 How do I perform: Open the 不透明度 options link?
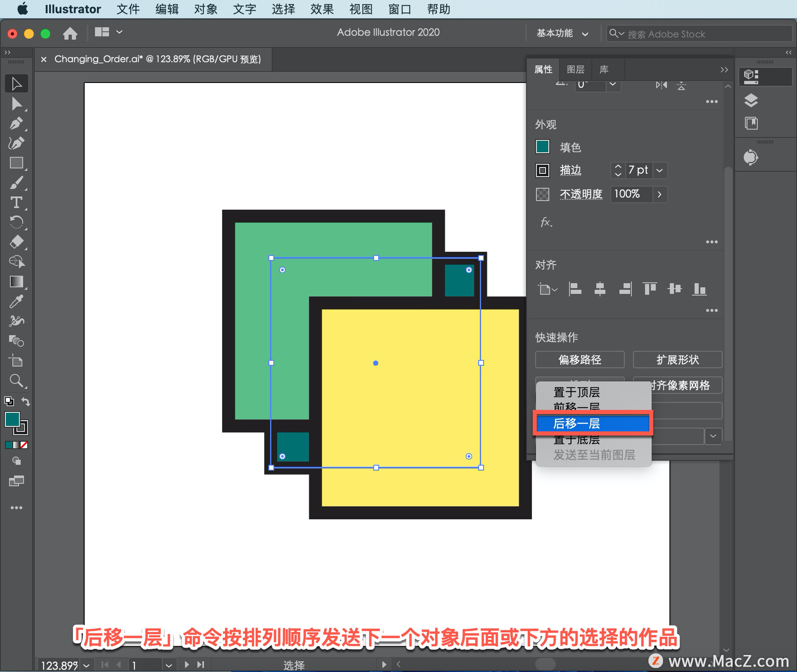coord(581,194)
